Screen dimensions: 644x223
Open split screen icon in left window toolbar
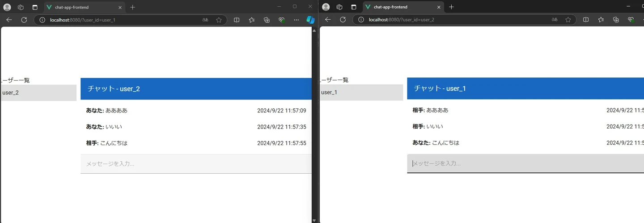[237, 20]
